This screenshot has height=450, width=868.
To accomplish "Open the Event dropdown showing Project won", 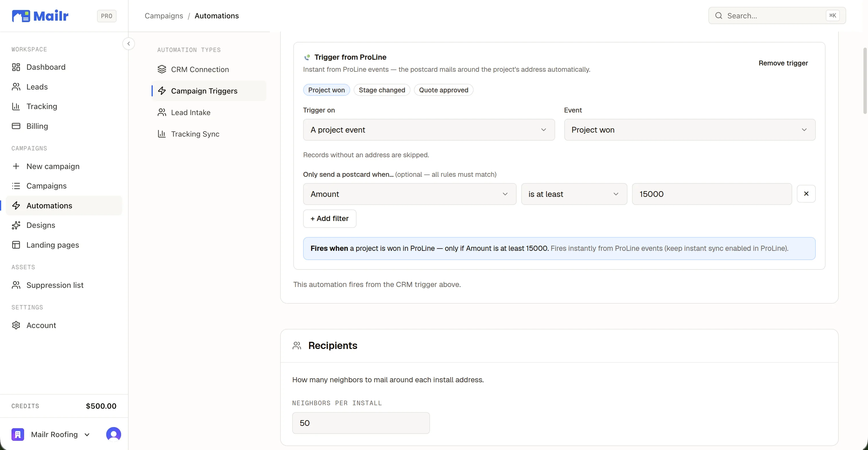I will coord(690,130).
